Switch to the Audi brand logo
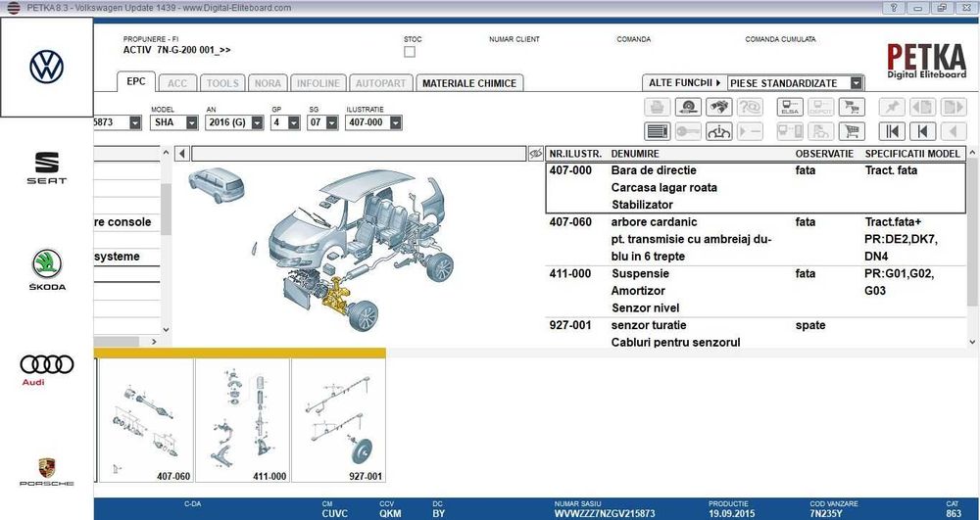 click(x=46, y=369)
